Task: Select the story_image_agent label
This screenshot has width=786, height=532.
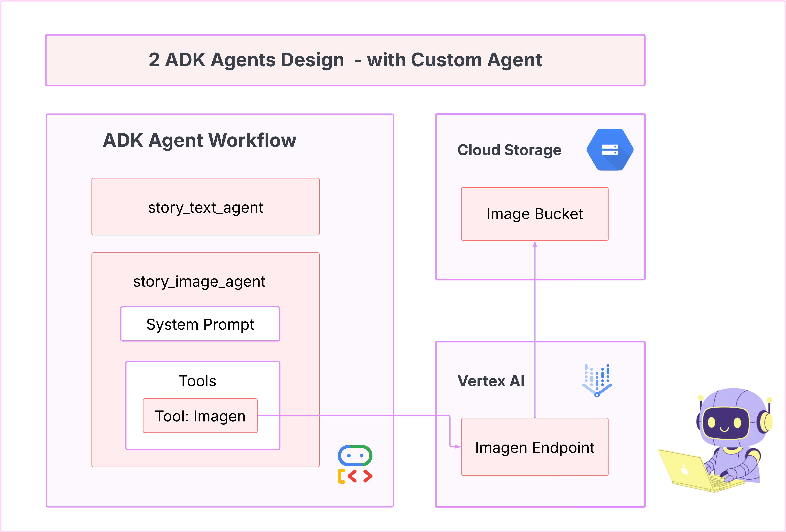Action: tap(199, 281)
